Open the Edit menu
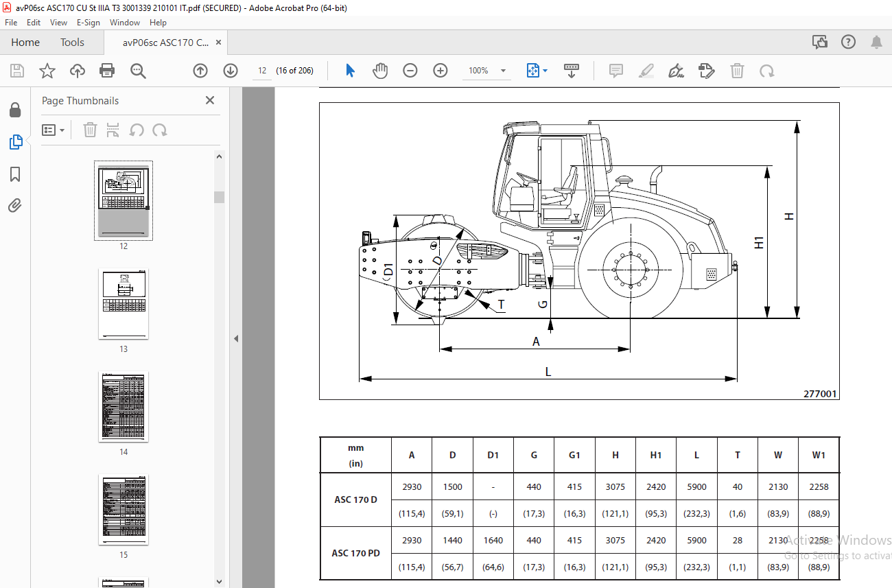Viewport: 892px width, 588px height. pyautogui.click(x=34, y=23)
